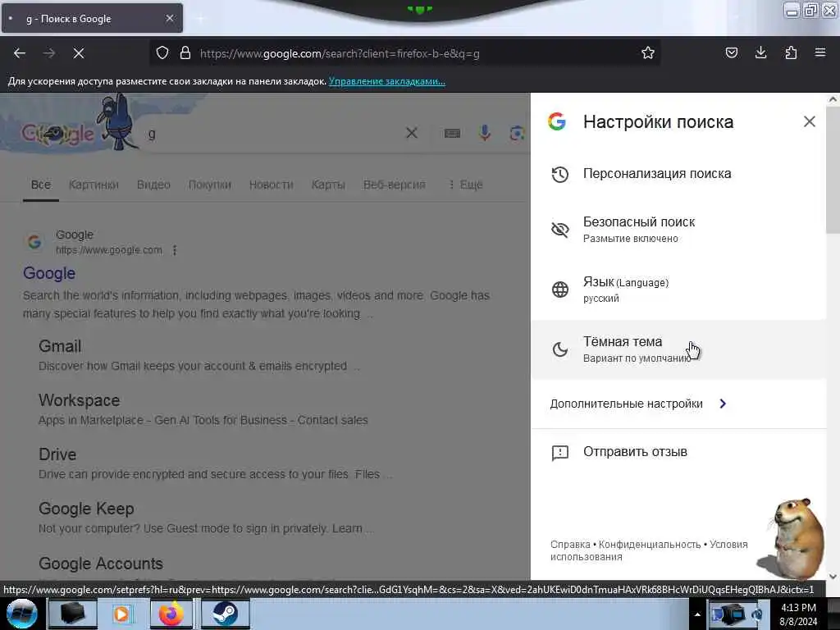Open Персонализация поиска settings
This screenshot has width=840, height=630.
[x=678, y=174]
